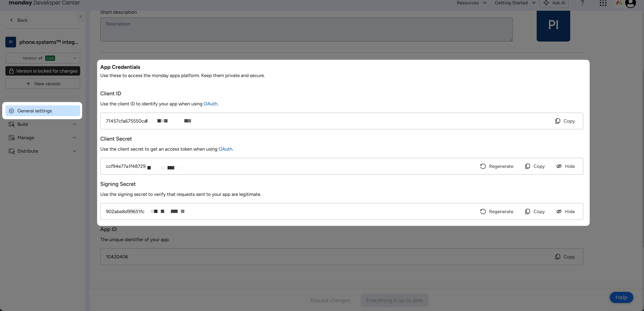Click the App ID value 10420406
Screen dimensions: 644x311
[117, 257]
